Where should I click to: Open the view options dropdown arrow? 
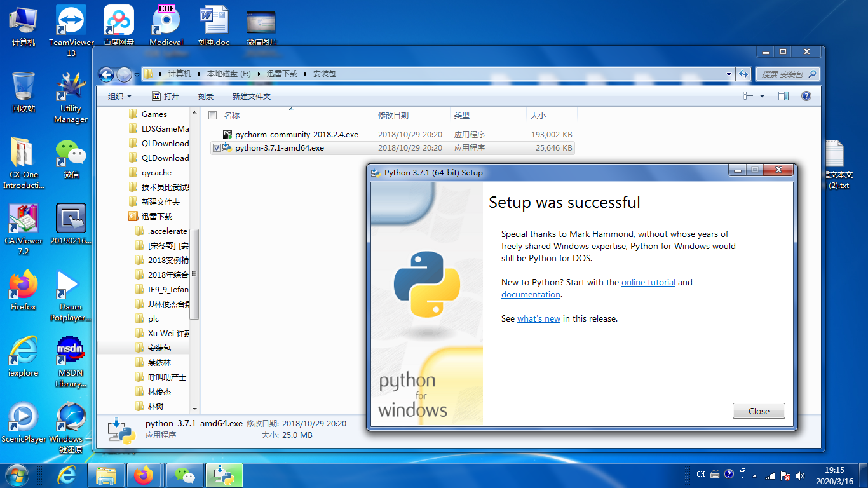tap(763, 96)
